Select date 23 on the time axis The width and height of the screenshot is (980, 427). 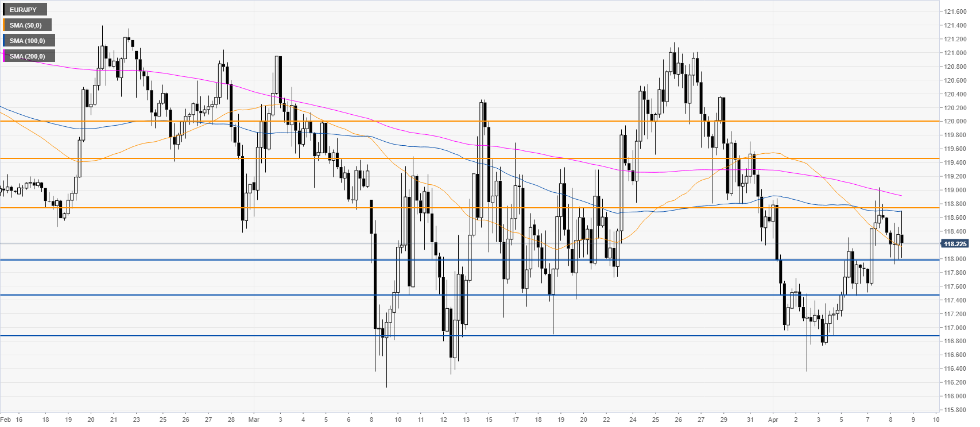point(136,420)
